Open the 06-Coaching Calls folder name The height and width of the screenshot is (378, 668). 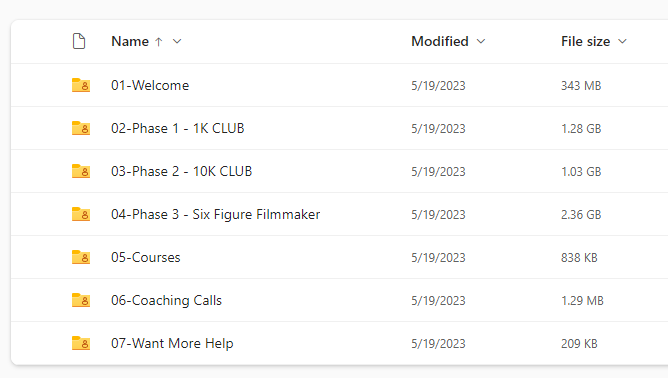(167, 300)
